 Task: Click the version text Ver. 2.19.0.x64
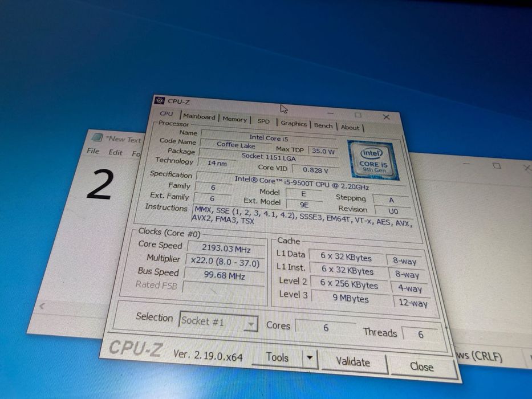(x=208, y=355)
